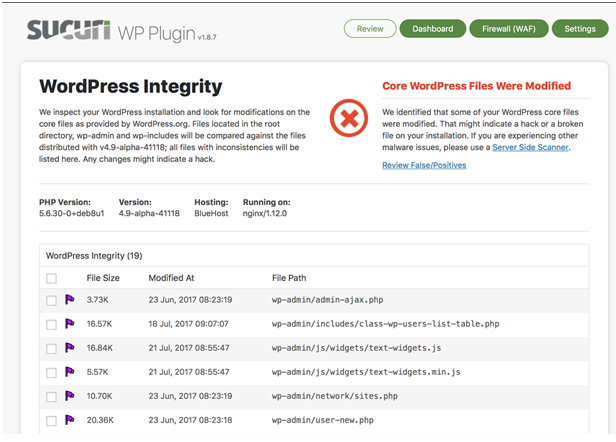The image size is (616, 442).
Task: Click the red X integrity warning icon
Action: click(x=349, y=118)
